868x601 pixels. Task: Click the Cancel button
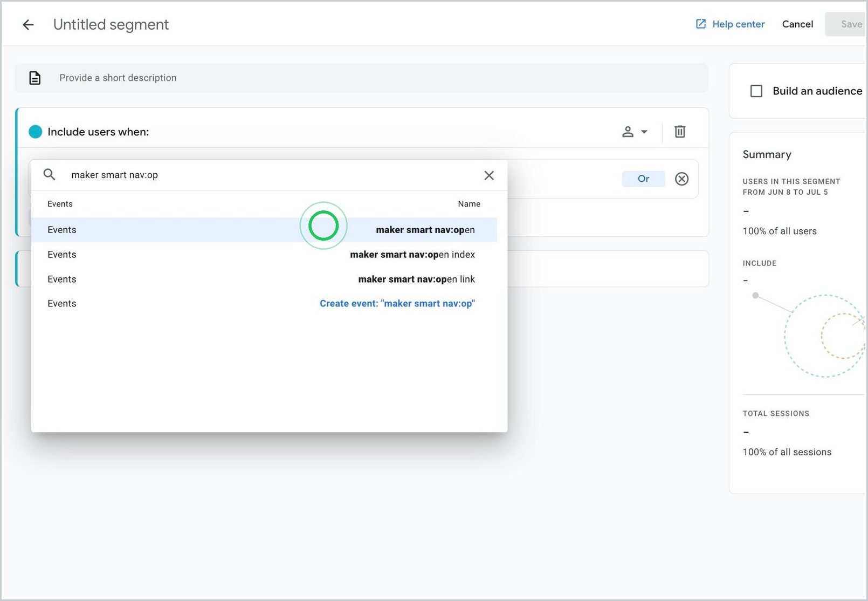click(797, 24)
